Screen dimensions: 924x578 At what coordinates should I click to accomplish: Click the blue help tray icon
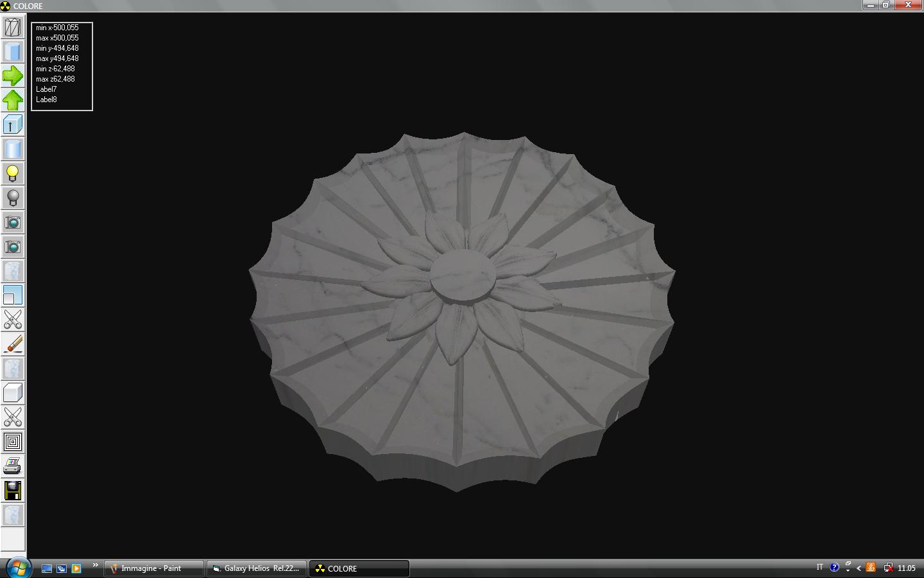pyautogui.click(x=834, y=568)
